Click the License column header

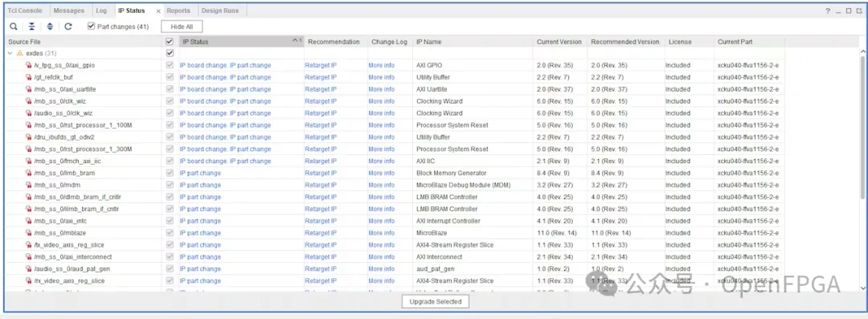tap(690, 42)
